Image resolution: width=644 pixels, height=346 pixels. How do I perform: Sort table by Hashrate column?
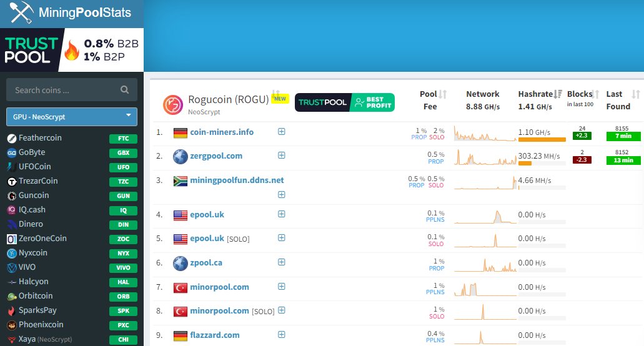click(558, 94)
